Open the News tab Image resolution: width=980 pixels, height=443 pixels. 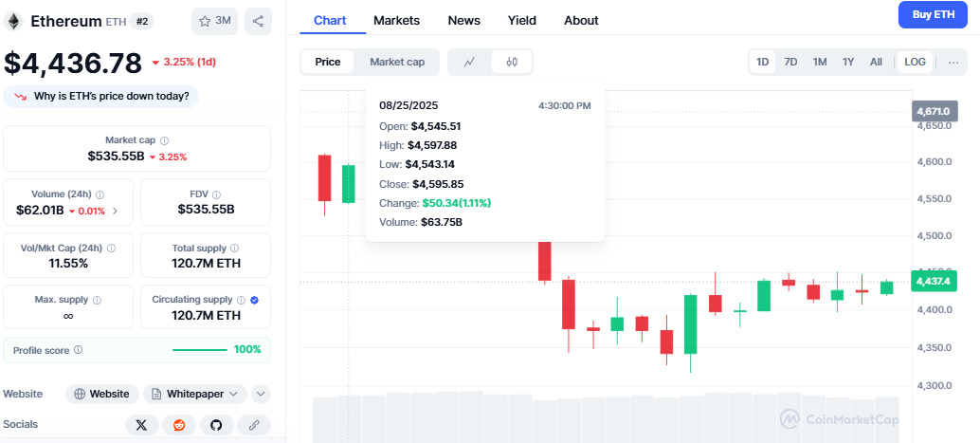[463, 21]
